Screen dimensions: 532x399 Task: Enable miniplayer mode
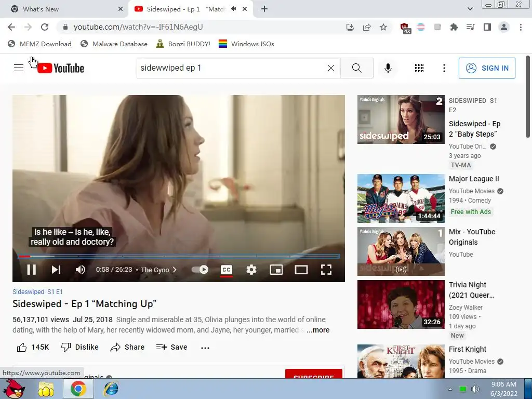click(x=276, y=270)
